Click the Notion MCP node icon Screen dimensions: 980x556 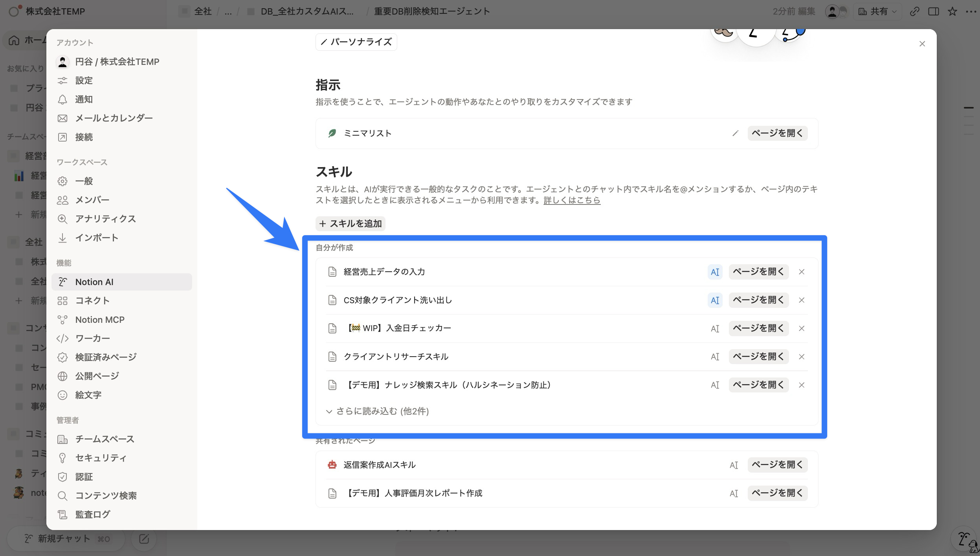click(62, 320)
